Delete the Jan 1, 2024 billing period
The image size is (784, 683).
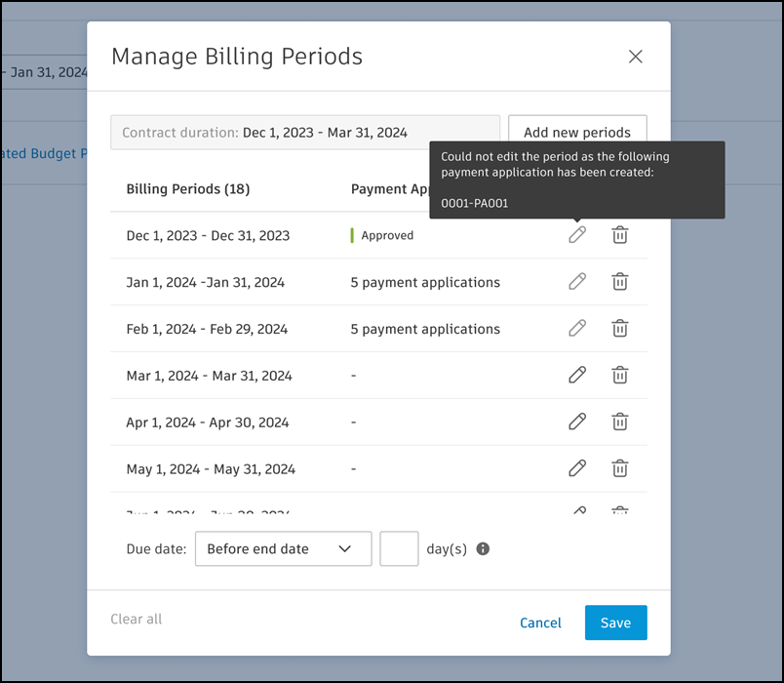coord(619,282)
